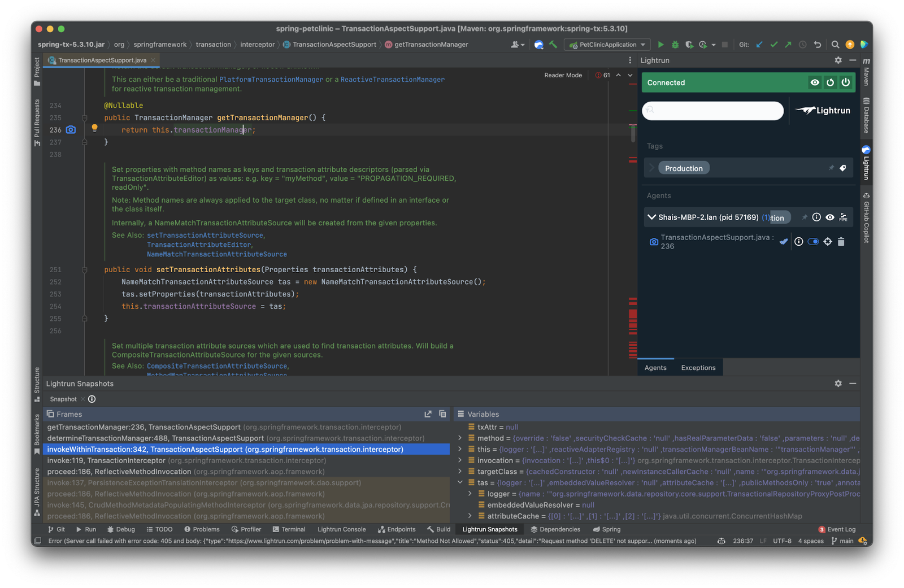Click the orange IDE update icon
The width and height of the screenshot is (904, 588).
pyautogui.click(x=850, y=45)
